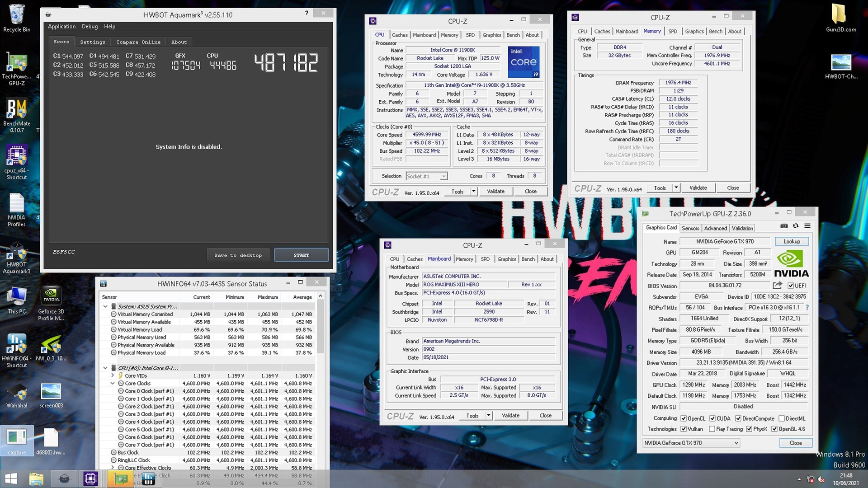This screenshot has width=868, height=488.
Task: Click Validate in the CPU-Z CPU window
Action: pos(495,192)
